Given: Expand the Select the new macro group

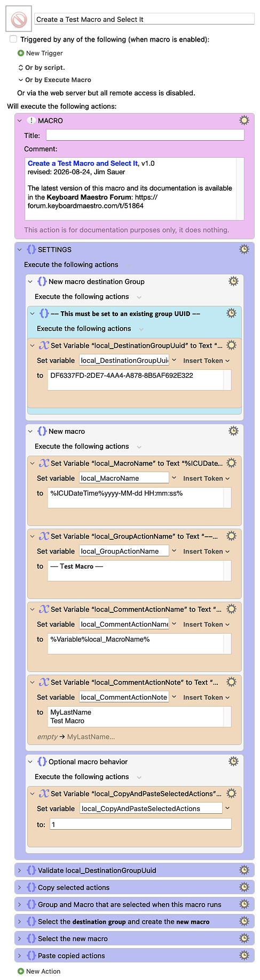Looking at the screenshot, I should click(20, 938).
